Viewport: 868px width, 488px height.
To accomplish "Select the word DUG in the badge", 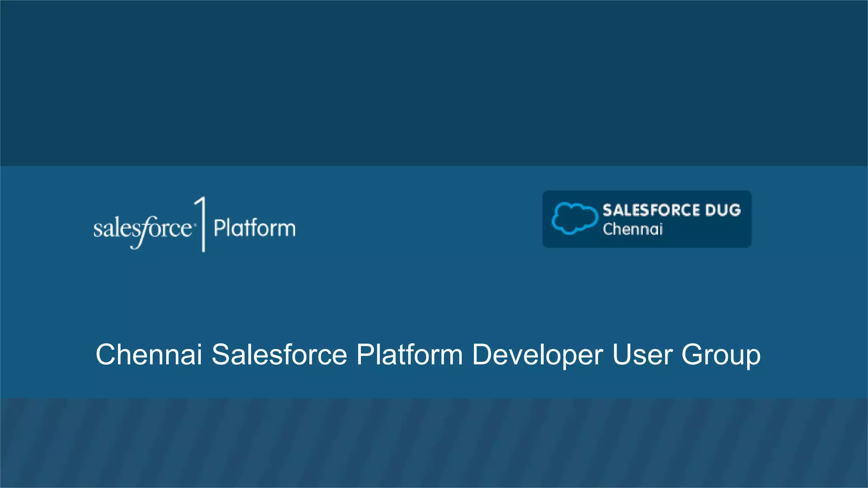I will (x=723, y=210).
